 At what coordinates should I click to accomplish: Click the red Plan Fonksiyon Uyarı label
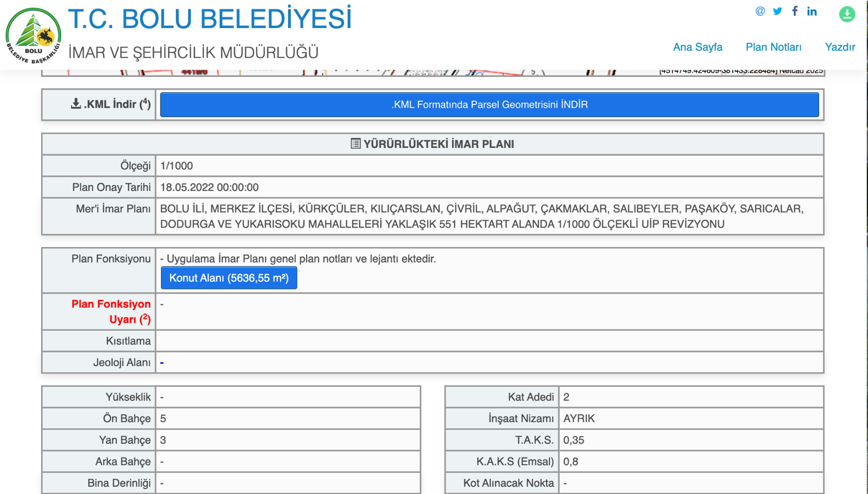point(111,311)
